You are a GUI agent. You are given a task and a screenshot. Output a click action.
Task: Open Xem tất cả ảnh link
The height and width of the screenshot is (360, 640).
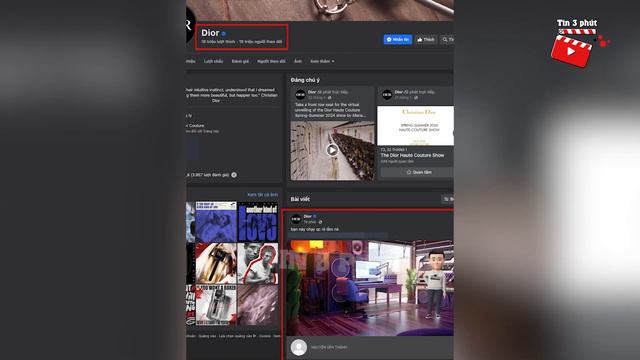pos(262,195)
